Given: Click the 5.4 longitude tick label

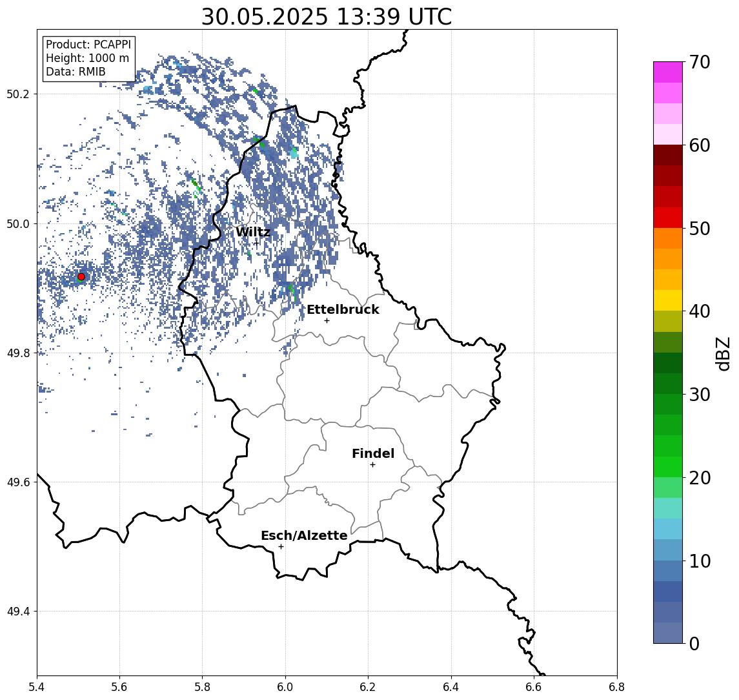Looking at the screenshot, I should point(37,687).
